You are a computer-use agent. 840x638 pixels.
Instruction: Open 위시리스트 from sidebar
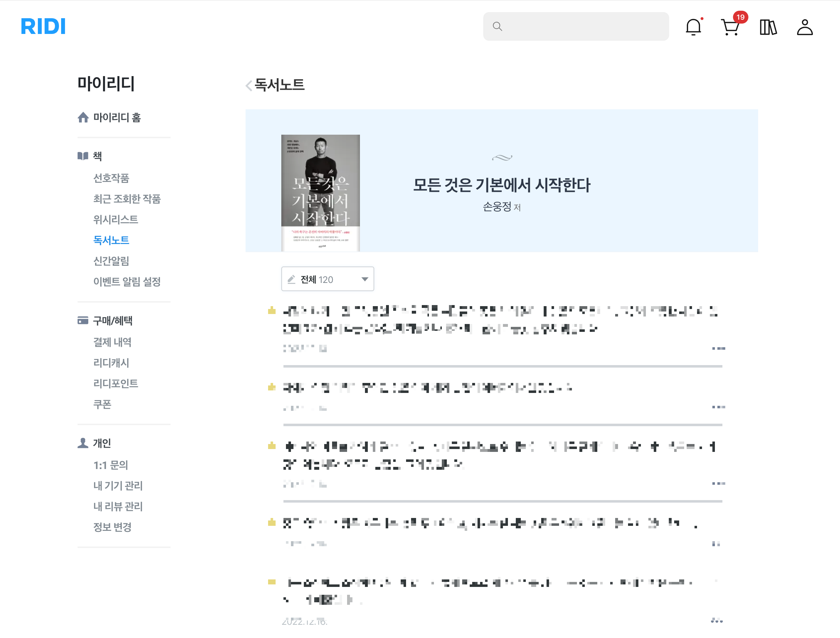click(115, 219)
